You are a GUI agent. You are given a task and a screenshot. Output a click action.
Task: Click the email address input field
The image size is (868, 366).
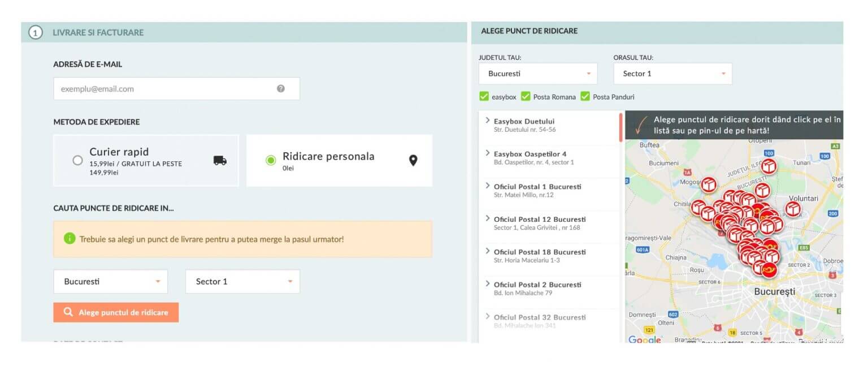164,89
